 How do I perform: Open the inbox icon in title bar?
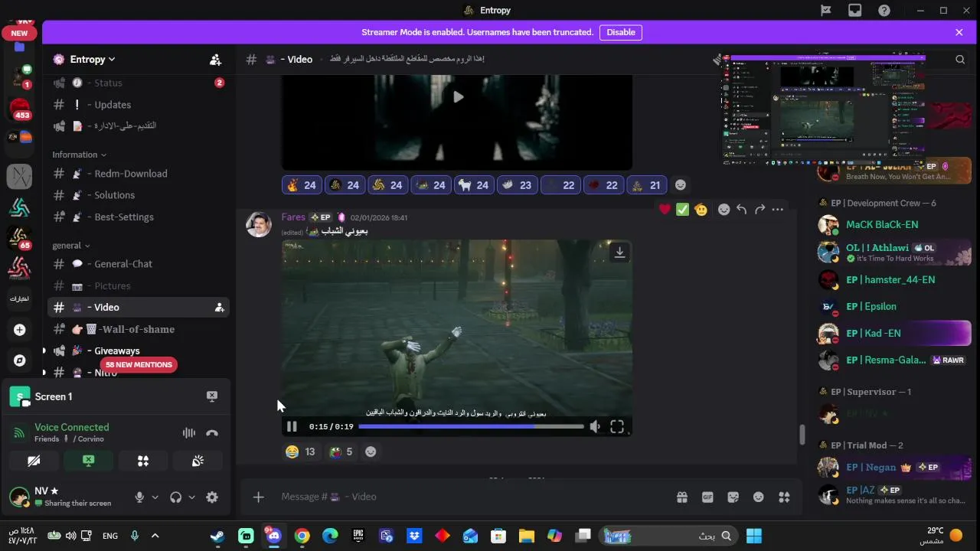tap(855, 11)
